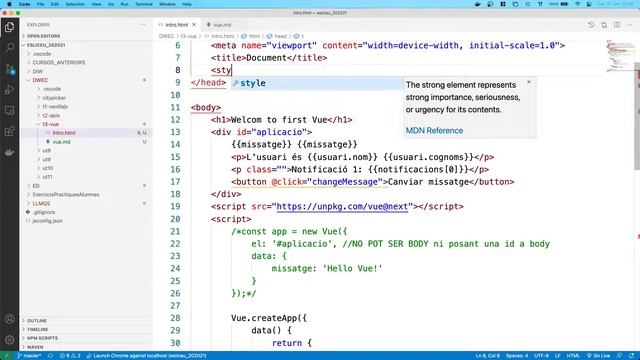Click Spaces: 4 indentation in status bar
Screen dimensions: 640x360
[x=517, y=356]
